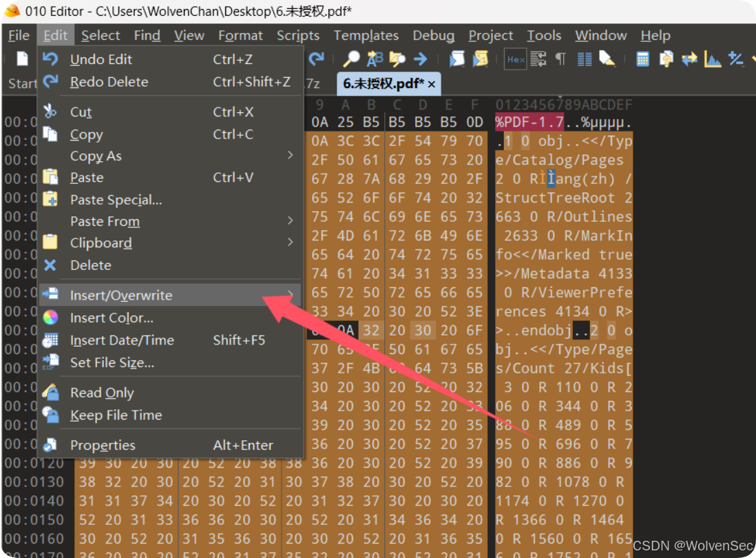Click 'StructTreeRoot' in the ASCII column
Image resolution: width=756 pixels, height=558 pixels.
pos(555,198)
